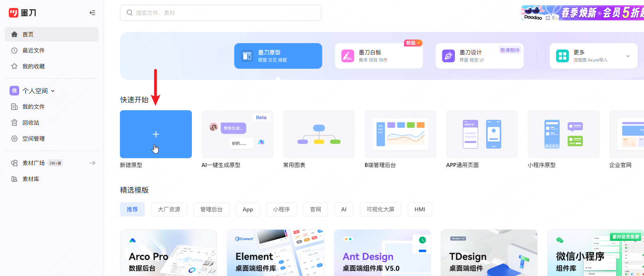Viewport: 644px width, 276px height.
Task: Click the 墨刀原型 product icon
Action: coord(247,56)
